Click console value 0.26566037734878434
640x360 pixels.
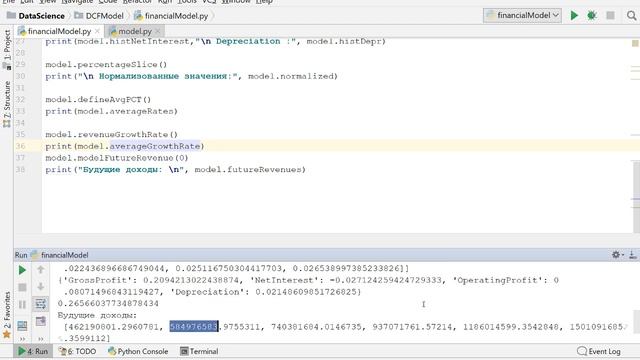point(108,304)
